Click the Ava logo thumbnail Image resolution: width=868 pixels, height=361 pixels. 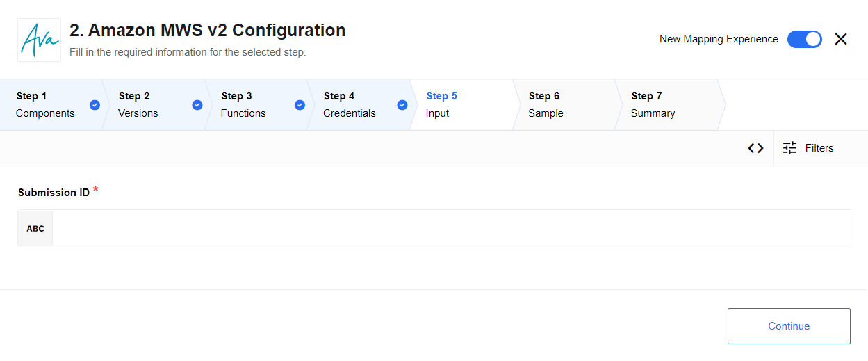coord(39,40)
